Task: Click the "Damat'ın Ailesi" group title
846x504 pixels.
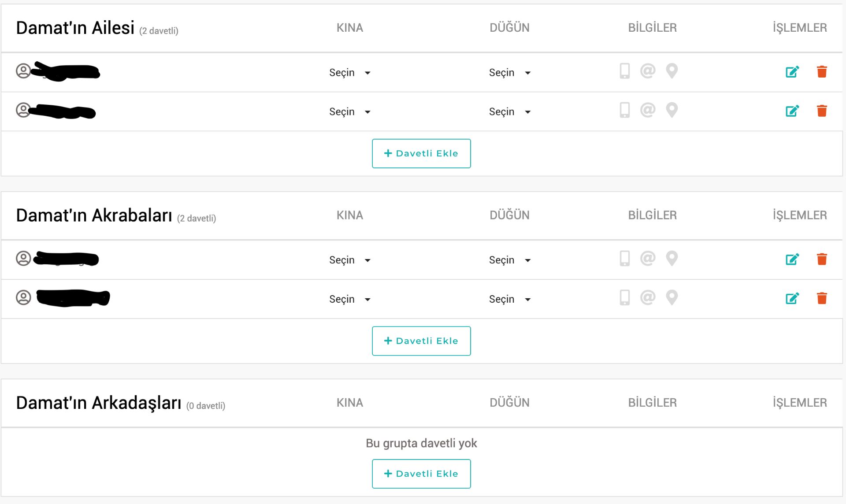Action: click(x=75, y=28)
